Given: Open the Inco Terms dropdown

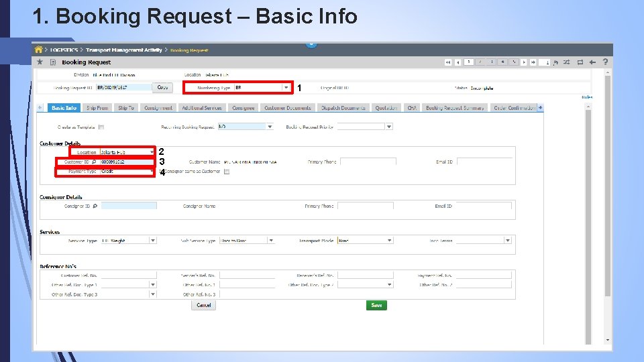Looking at the screenshot, I should click(x=508, y=241).
